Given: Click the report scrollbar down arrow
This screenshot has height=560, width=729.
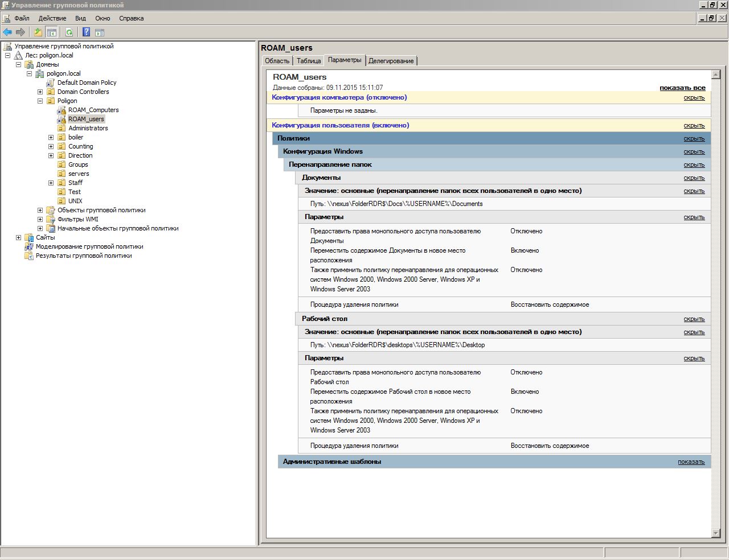Looking at the screenshot, I should point(716,533).
